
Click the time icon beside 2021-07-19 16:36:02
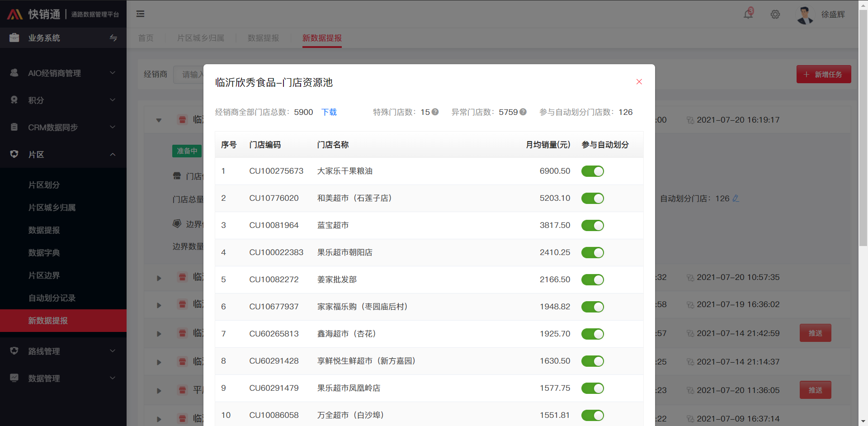(x=690, y=305)
